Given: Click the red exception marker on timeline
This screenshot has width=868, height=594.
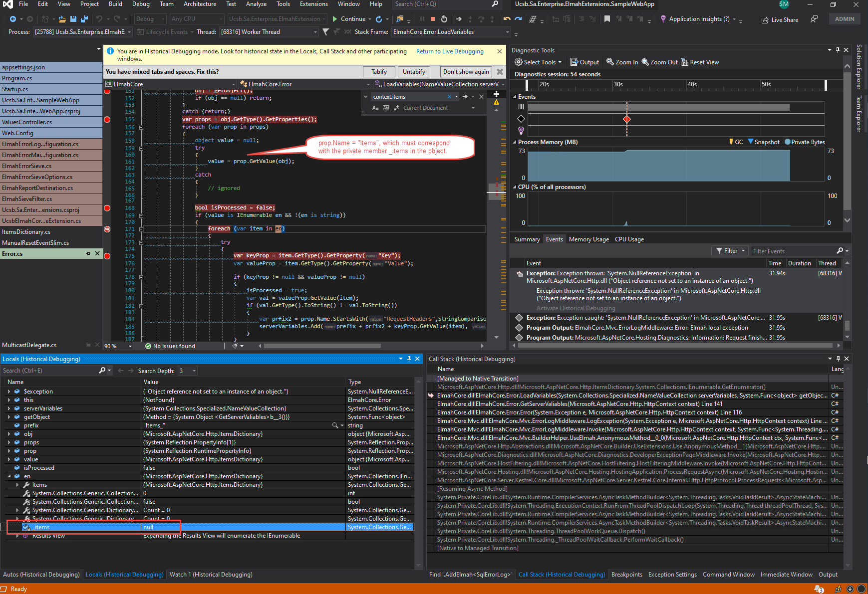Looking at the screenshot, I should (x=627, y=119).
